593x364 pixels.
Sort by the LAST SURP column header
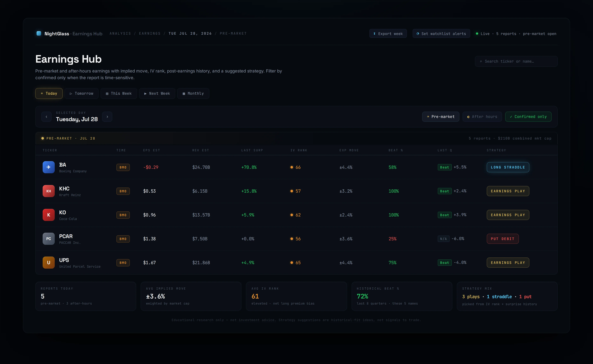coord(252,150)
